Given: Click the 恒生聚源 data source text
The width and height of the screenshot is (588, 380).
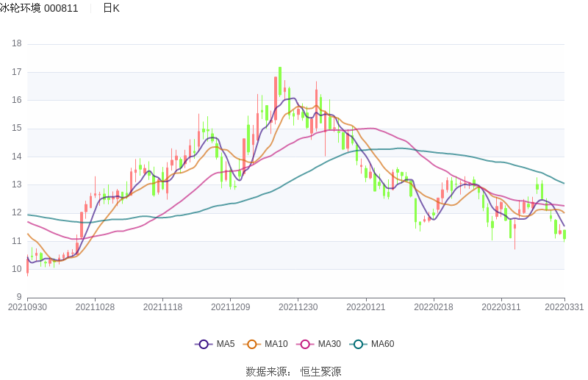Looking at the screenshot, I should 320,372.
